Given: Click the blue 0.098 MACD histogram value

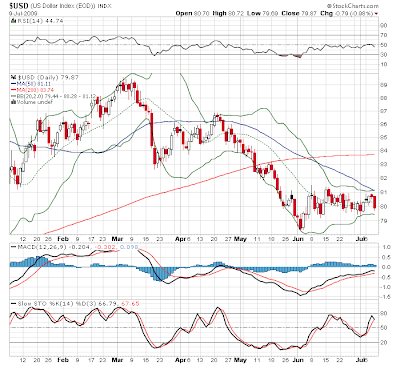Looking at the screenshot, I should (129, 247).
